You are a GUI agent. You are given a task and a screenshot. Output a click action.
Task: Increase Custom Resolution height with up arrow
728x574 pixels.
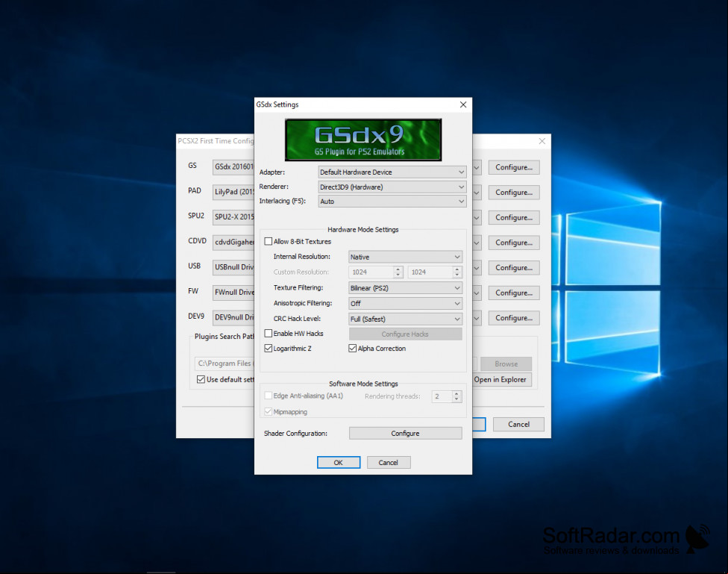click(457, 269)
